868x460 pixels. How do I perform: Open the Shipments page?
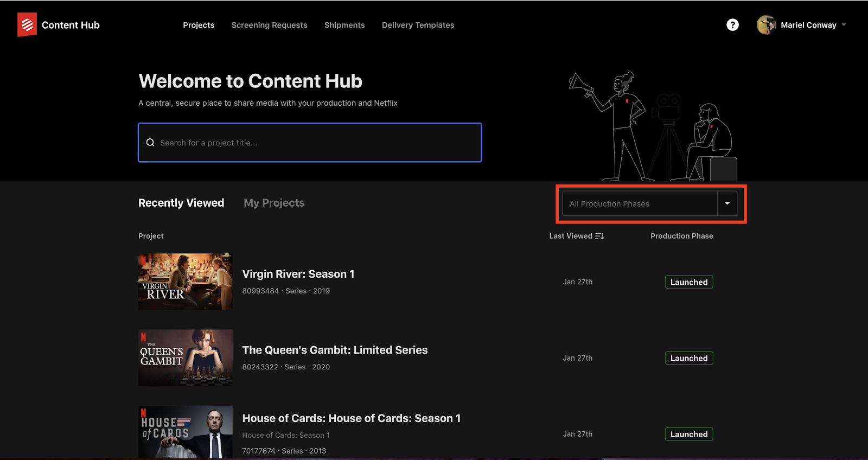[x=344, y=25]
